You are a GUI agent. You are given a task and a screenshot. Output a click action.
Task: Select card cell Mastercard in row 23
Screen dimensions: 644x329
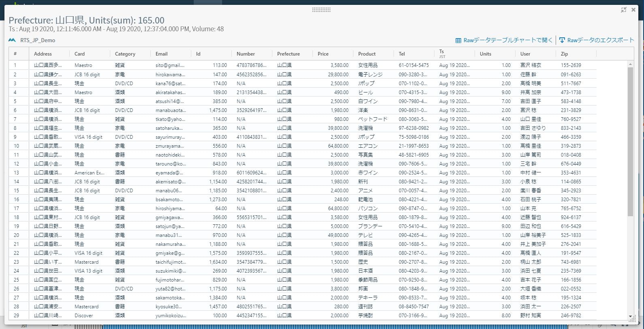click(x=87, y=262)
